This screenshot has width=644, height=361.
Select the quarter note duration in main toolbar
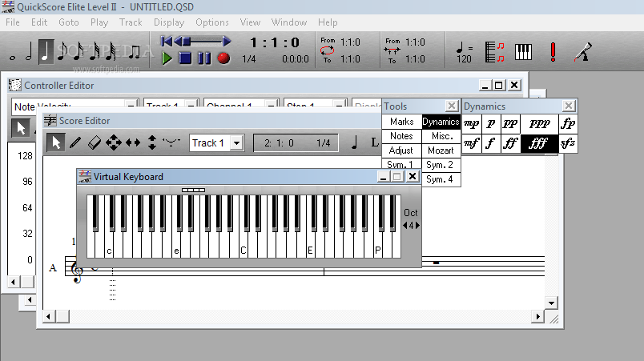click(x=46, y=51)
